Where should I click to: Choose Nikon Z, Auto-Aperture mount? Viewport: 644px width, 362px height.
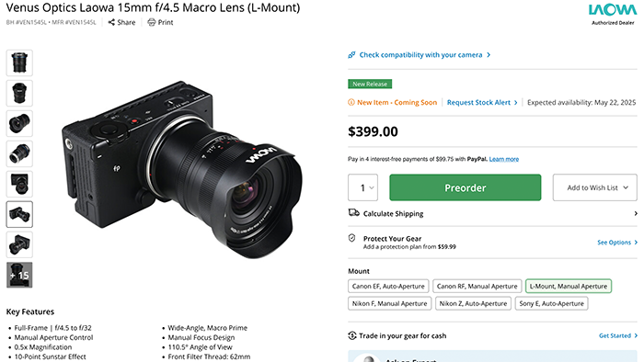473,303
